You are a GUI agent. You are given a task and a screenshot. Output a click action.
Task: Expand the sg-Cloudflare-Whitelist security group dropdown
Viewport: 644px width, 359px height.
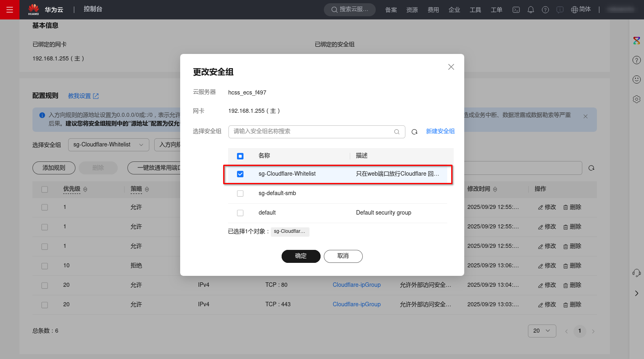(108, 145)
